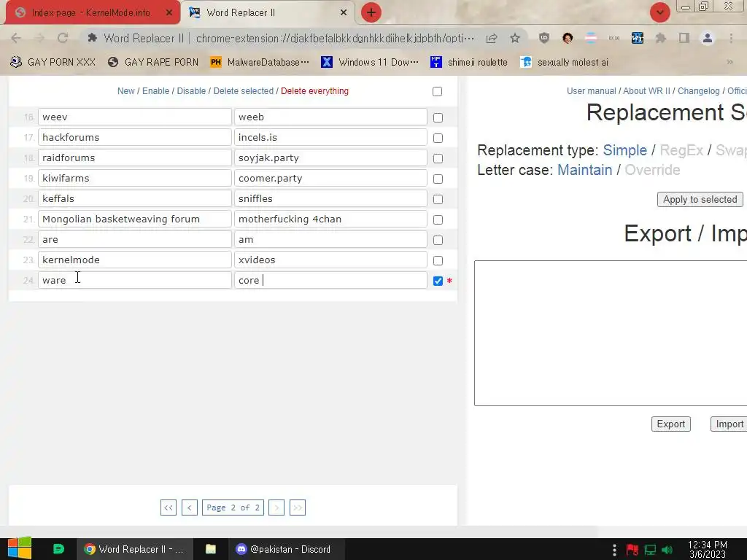The image size is (747, 560).
Task: Uncheck the box for the ware row
Action: pyautogui.click(x=438, y=281)
